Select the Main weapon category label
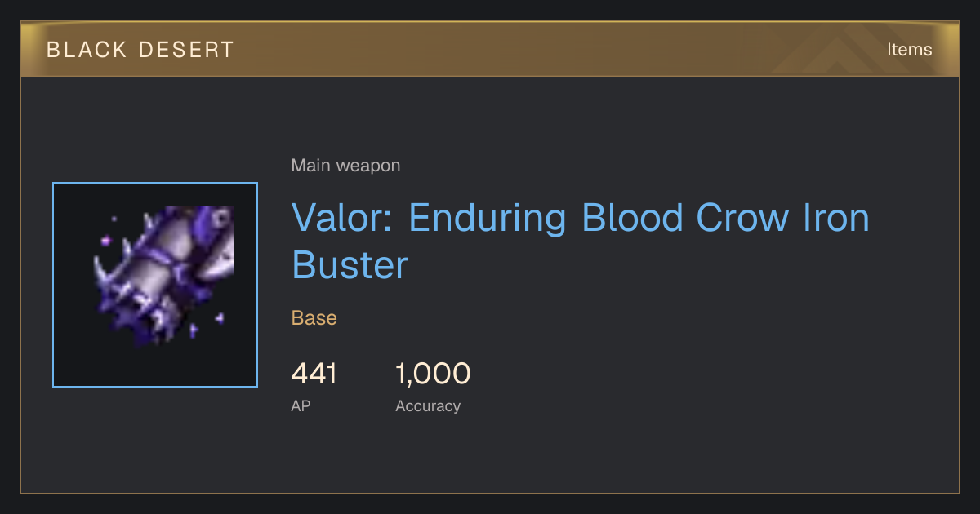 point(345,166)
